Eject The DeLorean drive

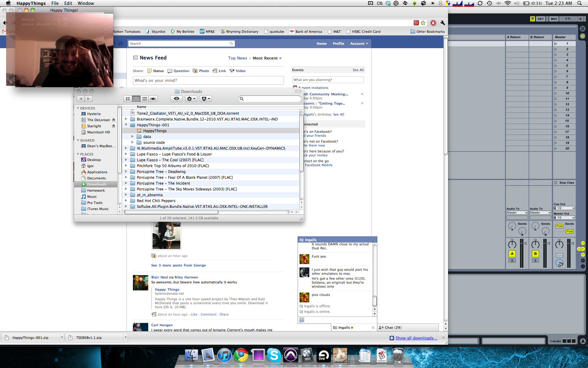point(114,120)
